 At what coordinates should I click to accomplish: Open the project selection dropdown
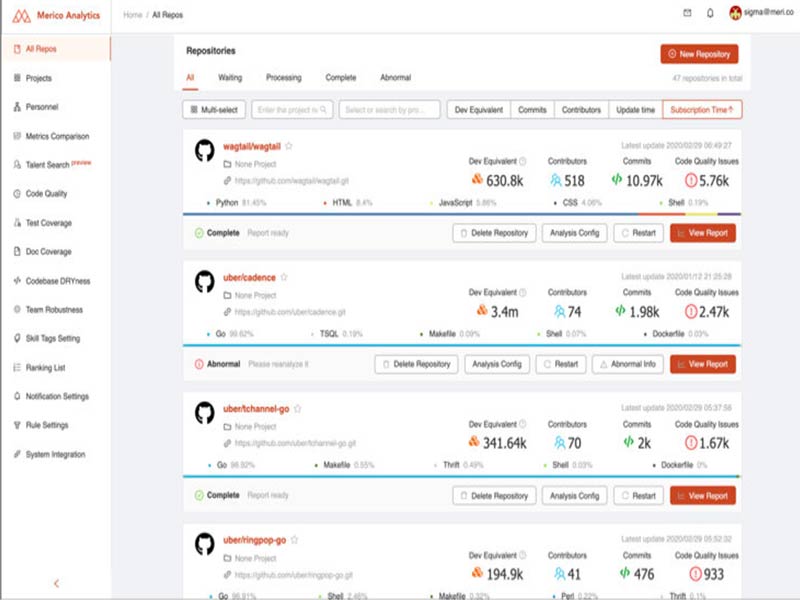385,109
